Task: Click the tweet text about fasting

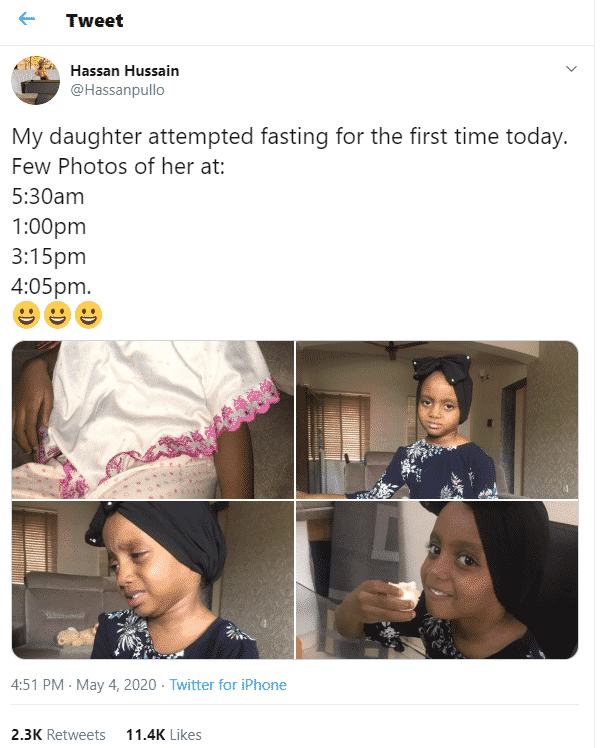Action: coord(290,137)
